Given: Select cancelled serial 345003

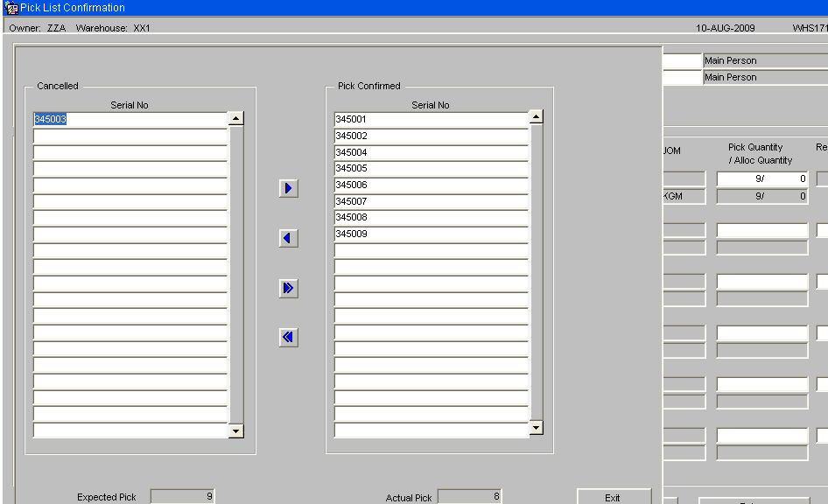Looking at the screenshot, I should (x=130, y=119).
